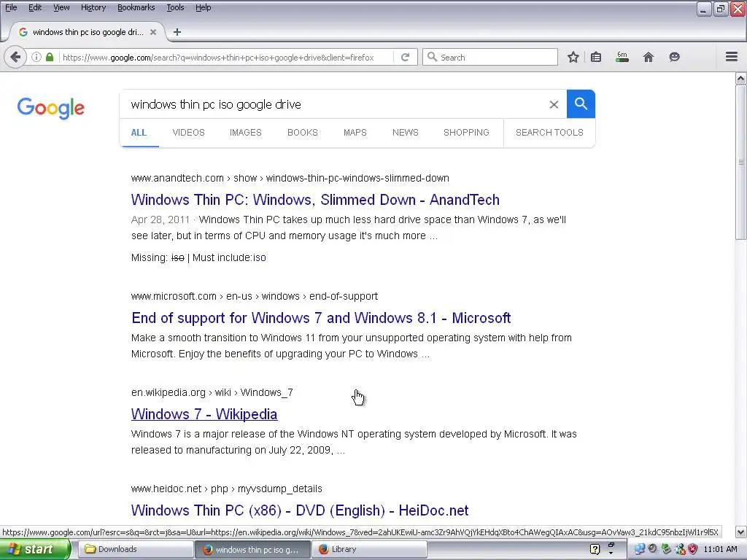
Task: Open the View menu
Action: tap(61, 7)
